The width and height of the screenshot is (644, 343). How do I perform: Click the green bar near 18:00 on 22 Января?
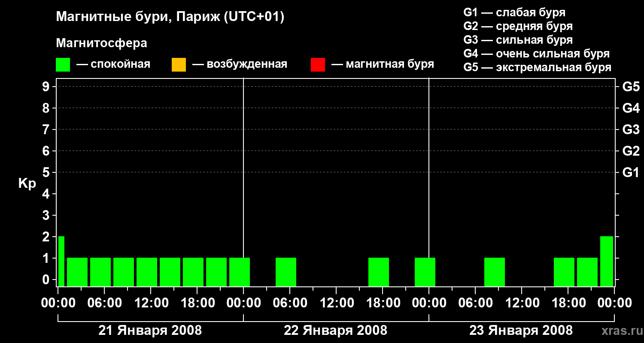379,272
